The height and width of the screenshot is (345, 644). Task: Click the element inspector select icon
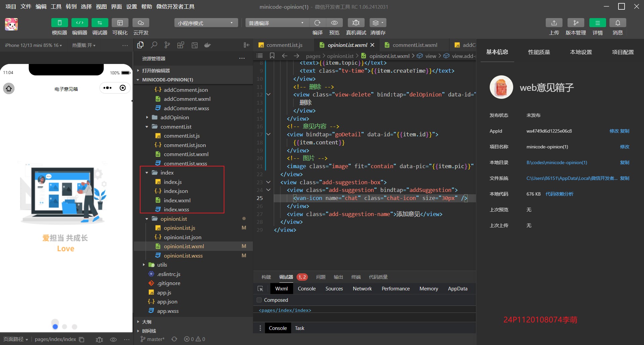pos(260,288)
